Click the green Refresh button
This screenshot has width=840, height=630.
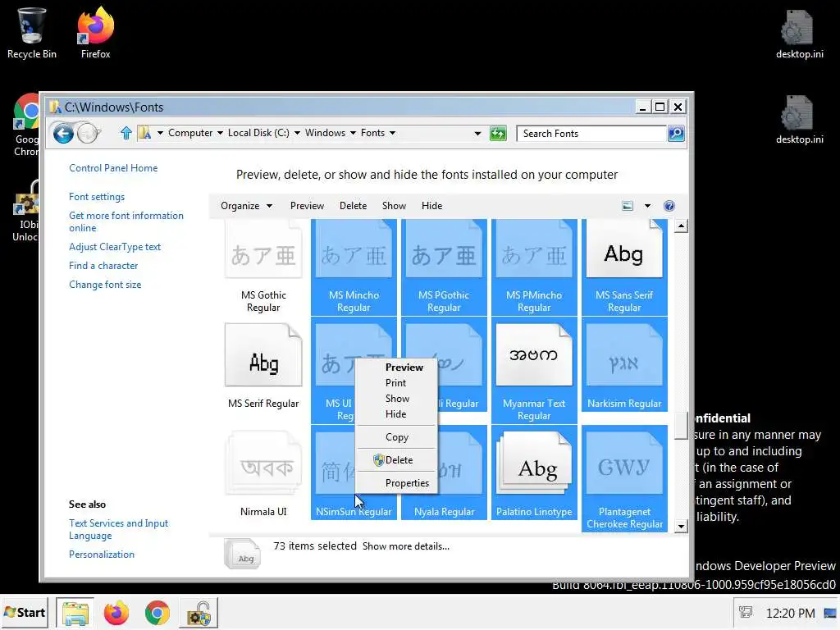[498, 134]
